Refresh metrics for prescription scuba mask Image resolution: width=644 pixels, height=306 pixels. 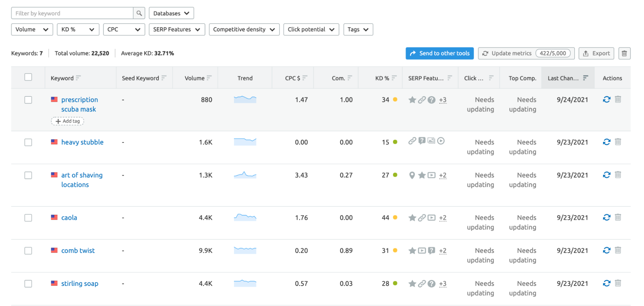tap(606, 100)
